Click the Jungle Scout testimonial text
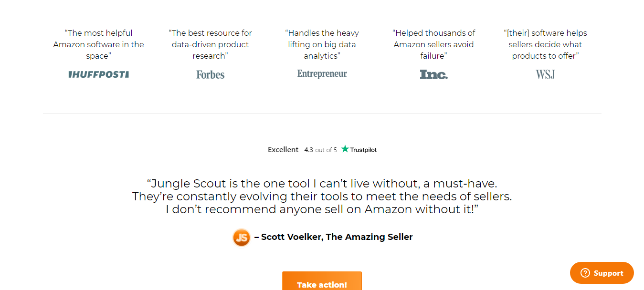The image size is (644, 290). (x=322, y=196)
